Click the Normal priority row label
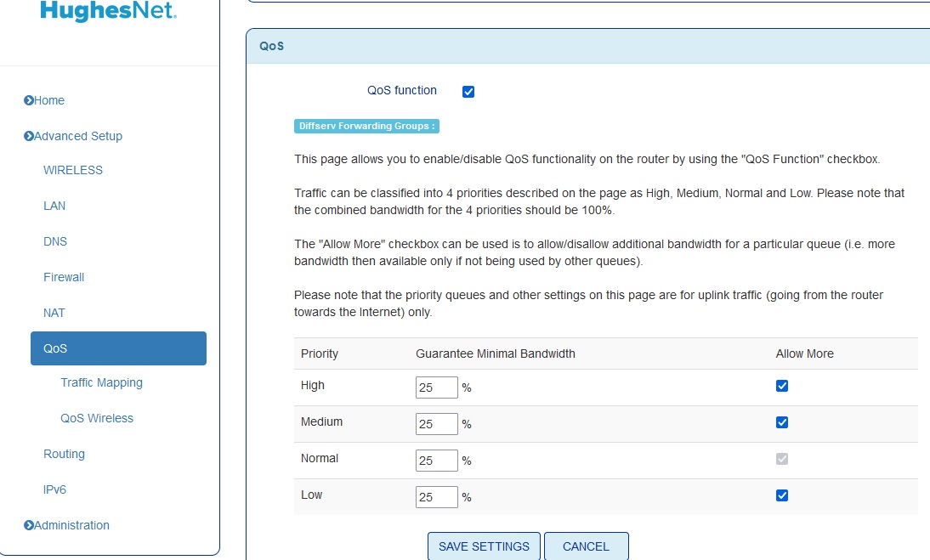This screenshot has width=930, height=560. pyautogui.click(x=319, y=458)
